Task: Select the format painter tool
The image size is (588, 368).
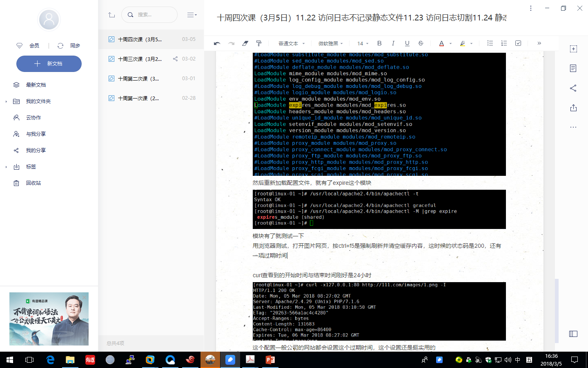Action: pos(258,43)
